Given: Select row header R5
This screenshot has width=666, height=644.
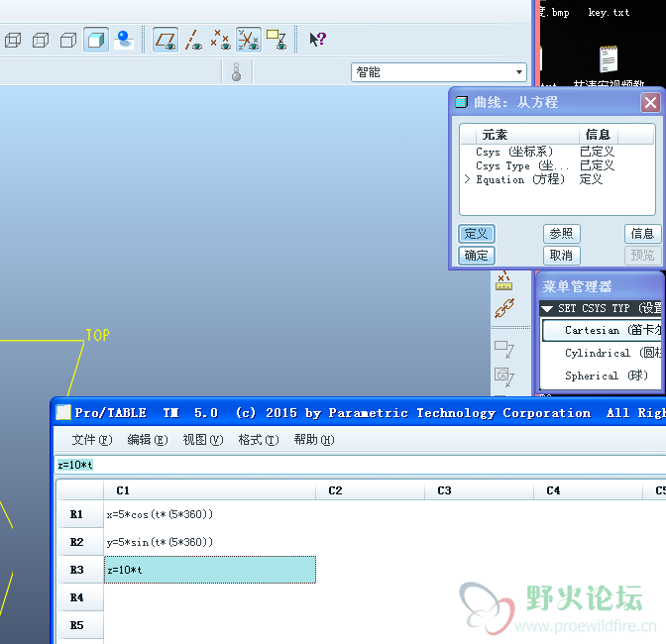Looking at the screenshot, I should 80,625.
